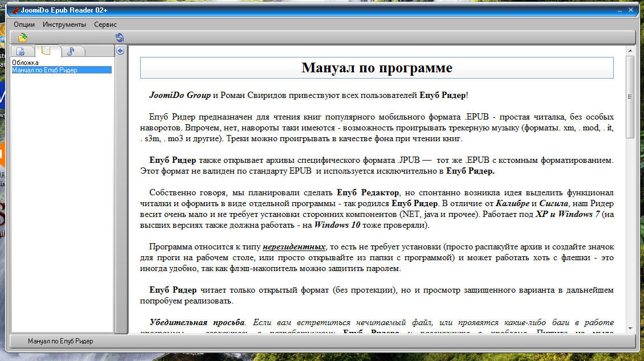Open the Сервис menu
Screen dimensions: 644x361
pos(105,24)
